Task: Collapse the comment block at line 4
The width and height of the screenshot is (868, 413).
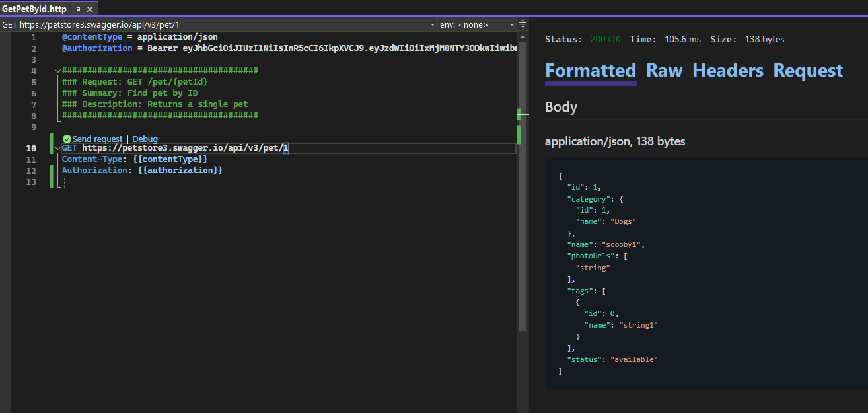Action: 57,71
